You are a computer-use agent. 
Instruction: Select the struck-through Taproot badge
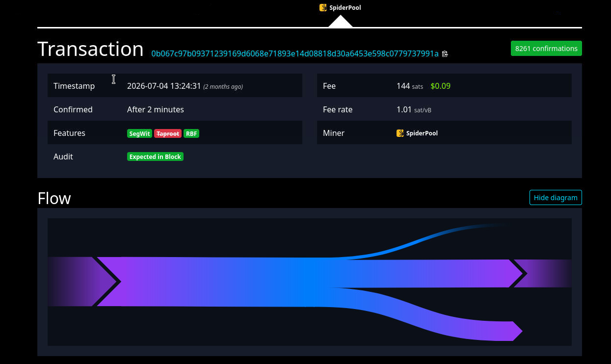coord(168,133)
